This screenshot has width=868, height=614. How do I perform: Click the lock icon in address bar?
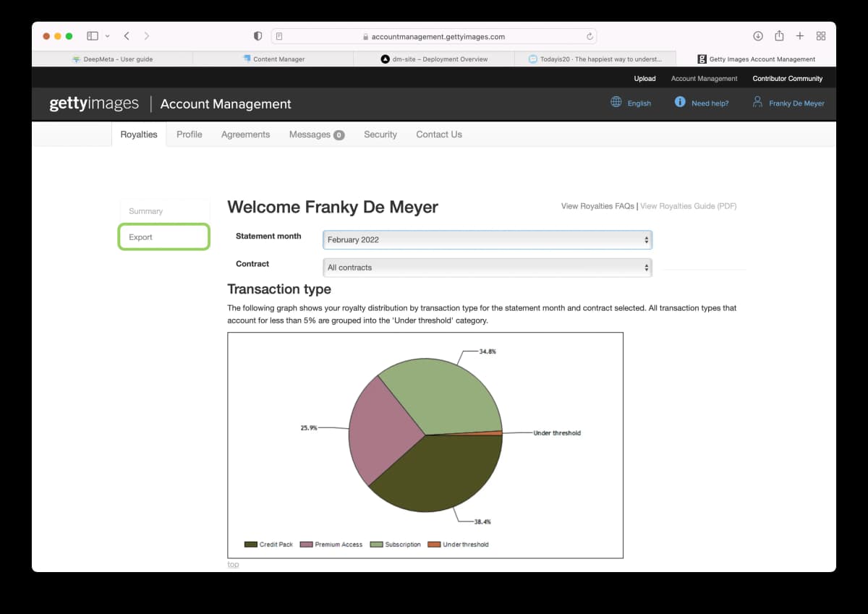pyautogui.click(x=365, y=36)
